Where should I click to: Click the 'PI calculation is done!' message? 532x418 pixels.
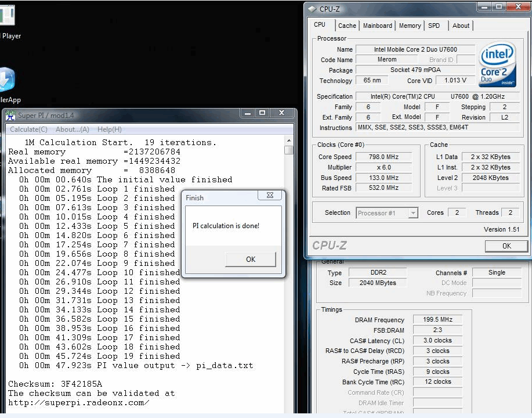click(226, 226)
